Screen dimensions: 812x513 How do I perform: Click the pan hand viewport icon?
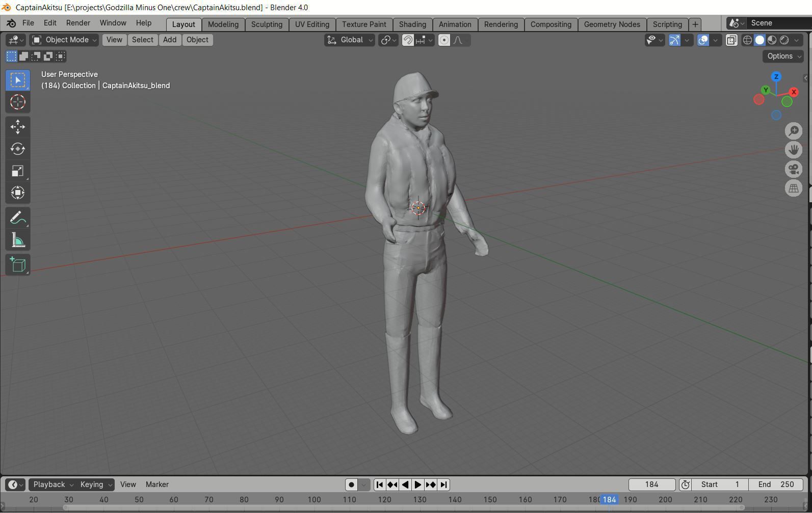point(794,150)
